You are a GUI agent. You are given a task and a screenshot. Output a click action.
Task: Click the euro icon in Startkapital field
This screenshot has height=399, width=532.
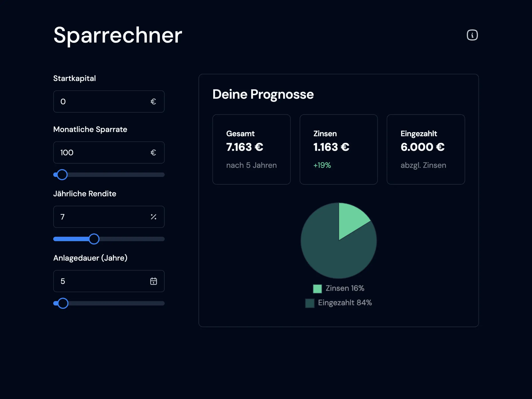153,102
